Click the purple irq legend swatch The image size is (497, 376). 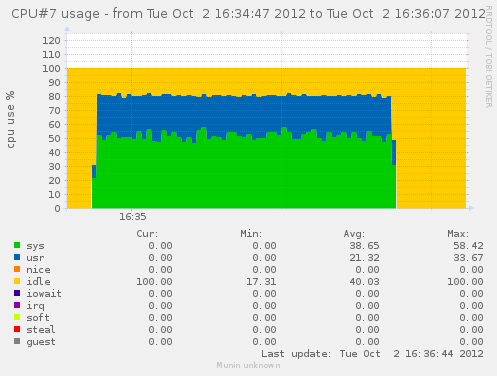click(x=17, y=305)
